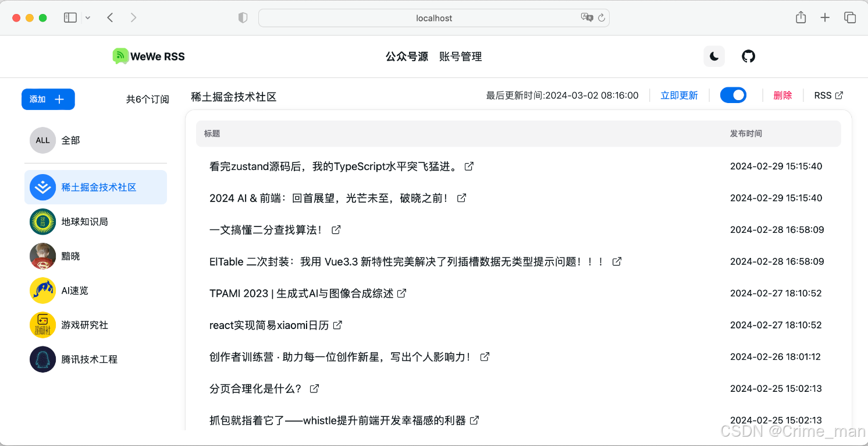Go back with Safari back arrow
The width and height of the screenshot is (868, 446).
[110, 17]
